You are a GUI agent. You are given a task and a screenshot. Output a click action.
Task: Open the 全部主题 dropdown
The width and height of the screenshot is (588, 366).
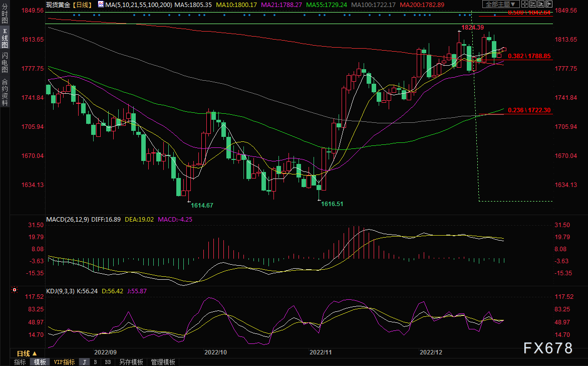click(x=501, y=4)
